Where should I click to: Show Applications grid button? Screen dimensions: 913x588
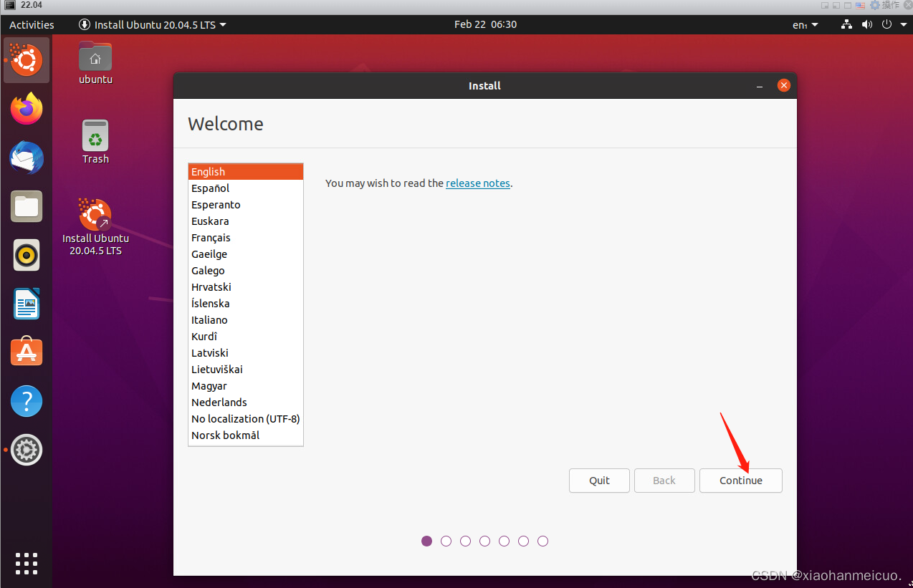[x=27, y=564]
